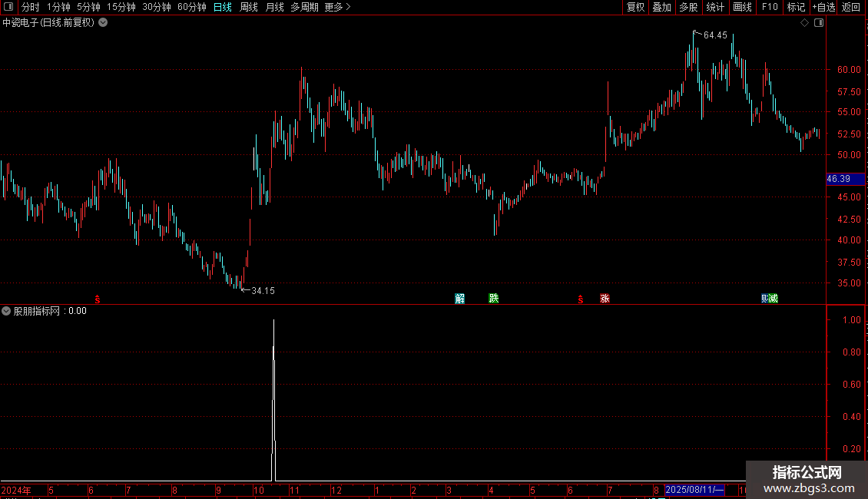Open the 中瓷电子 chart title dropdown
Screen dimensions: 868x499
103,23
